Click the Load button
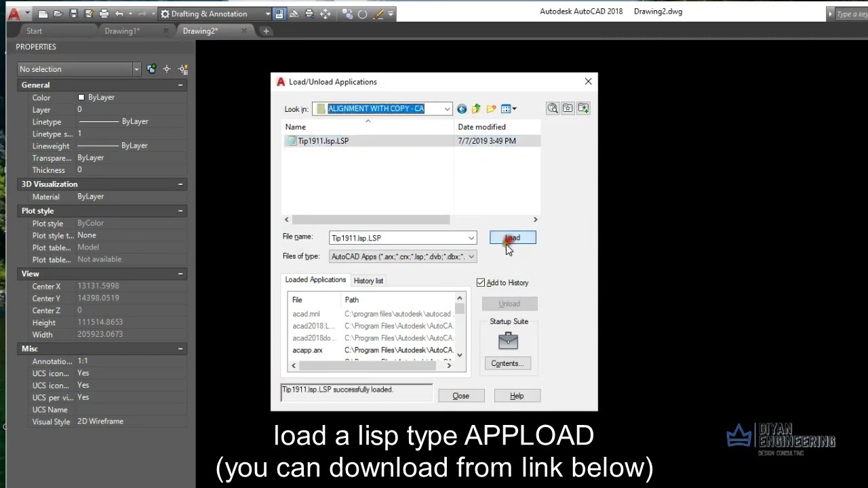 tap(513, 238)
